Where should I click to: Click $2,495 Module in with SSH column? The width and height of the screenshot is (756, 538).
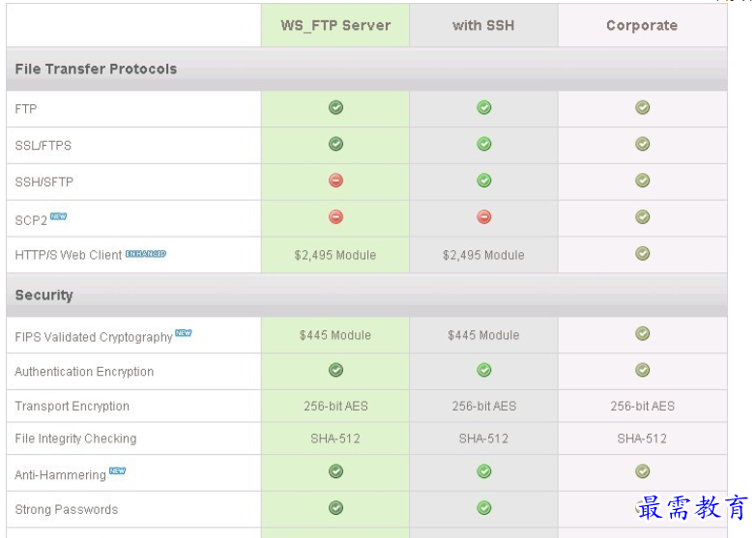[483, 255]
